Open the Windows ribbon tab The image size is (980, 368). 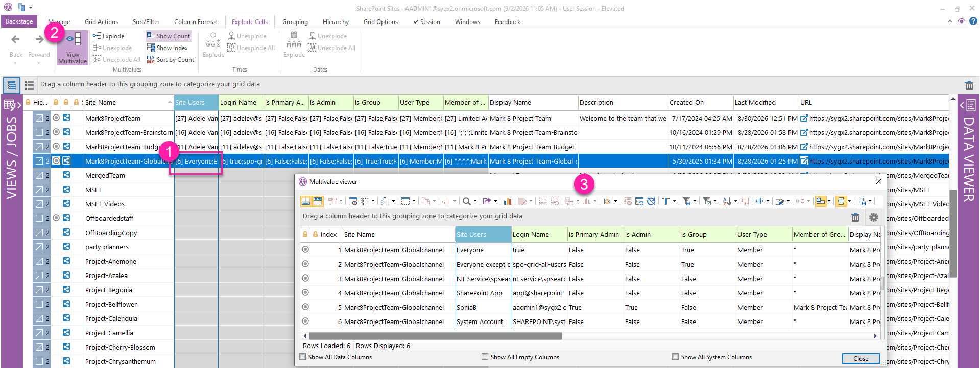pos(467,22)
